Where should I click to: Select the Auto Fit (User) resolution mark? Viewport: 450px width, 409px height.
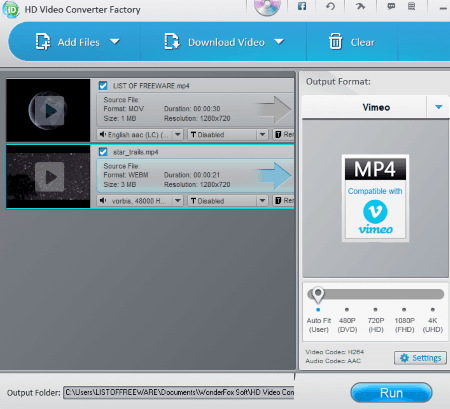click(x=318, y=310)
